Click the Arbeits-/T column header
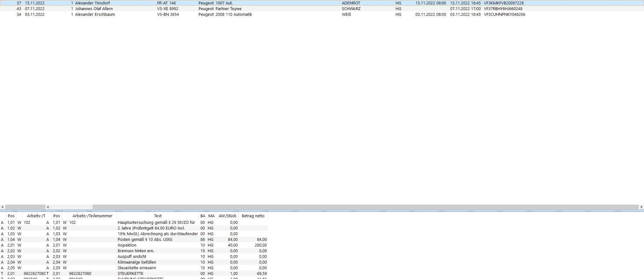Screen dimensions: 644x279 36,216
